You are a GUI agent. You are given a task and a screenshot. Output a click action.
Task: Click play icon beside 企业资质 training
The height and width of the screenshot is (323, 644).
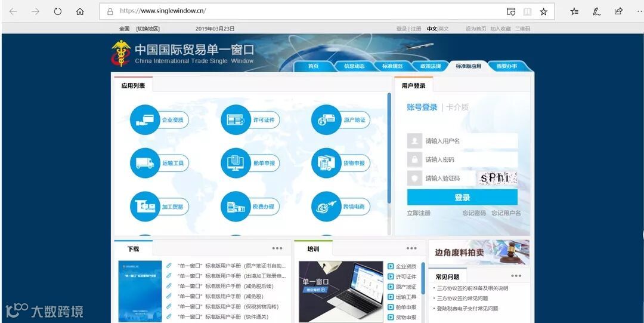pyautogui.click(x=391, y=267)
